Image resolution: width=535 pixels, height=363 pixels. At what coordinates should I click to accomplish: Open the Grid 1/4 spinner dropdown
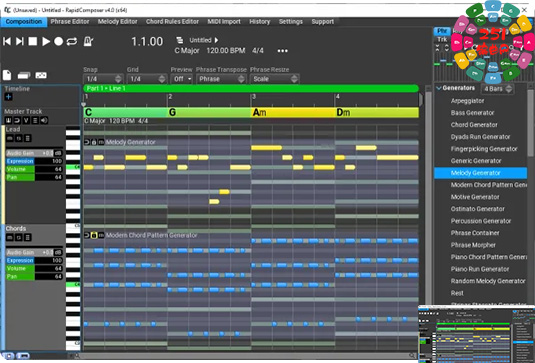point(146,79)
